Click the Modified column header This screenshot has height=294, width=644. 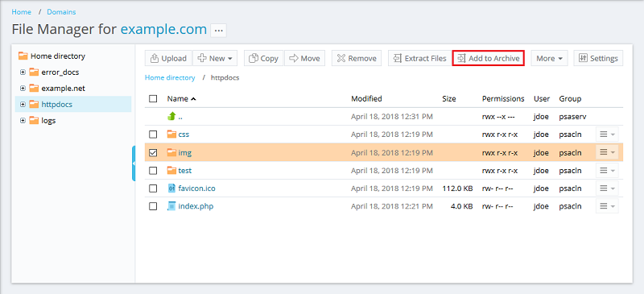point(366,99)
